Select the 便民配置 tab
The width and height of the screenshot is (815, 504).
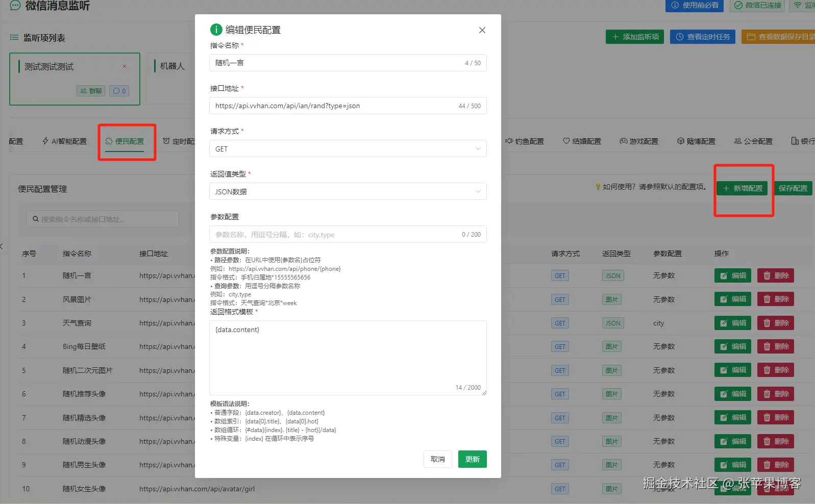coord(125,141)
